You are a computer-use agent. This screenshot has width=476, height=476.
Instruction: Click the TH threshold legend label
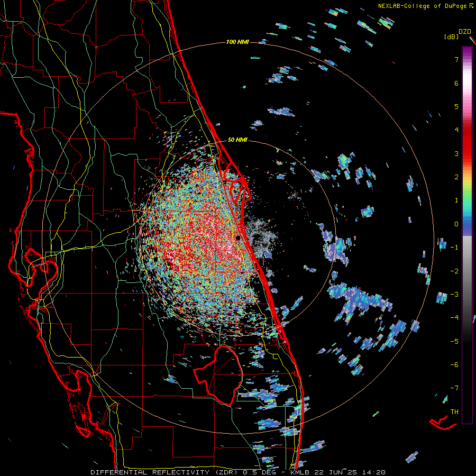click(454, 412)
